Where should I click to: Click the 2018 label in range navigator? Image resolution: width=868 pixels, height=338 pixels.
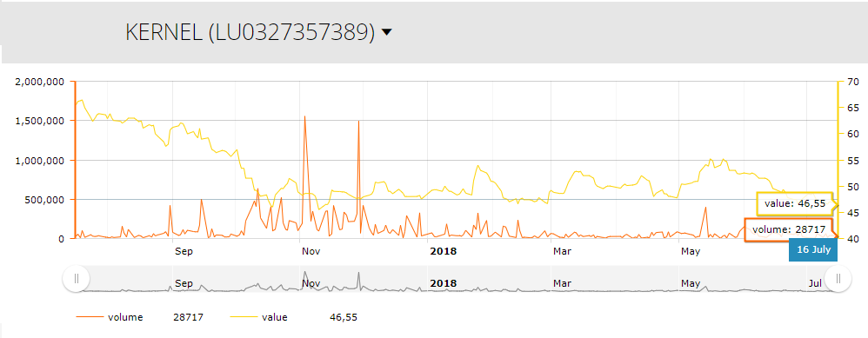click(x=444, y=283)
